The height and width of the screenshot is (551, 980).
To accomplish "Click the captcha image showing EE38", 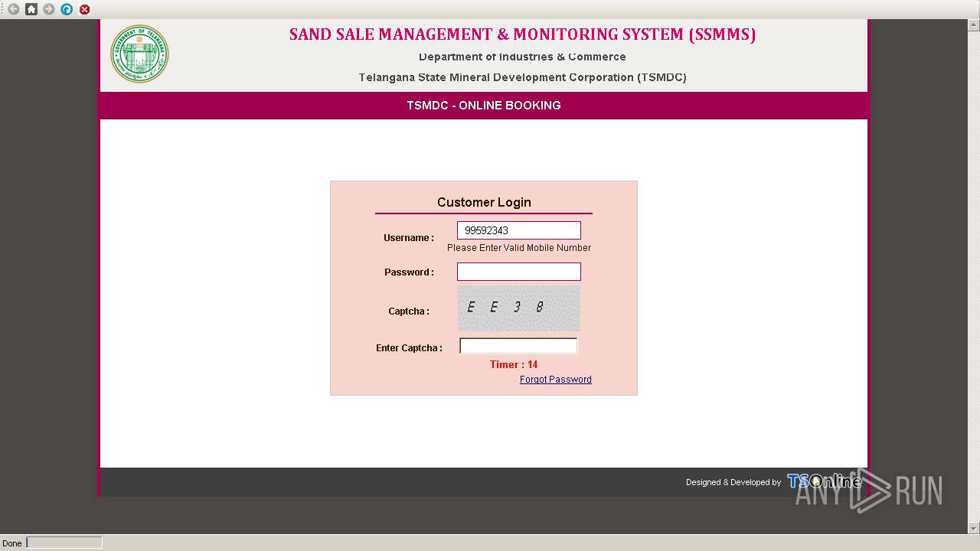I will (x=519, y=308).
